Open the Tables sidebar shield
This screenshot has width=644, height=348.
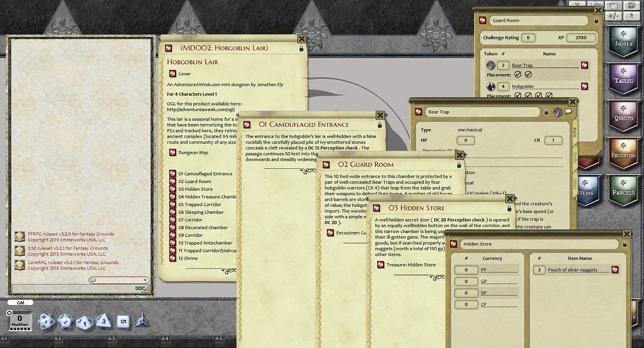pyautogui.click(x=623, y=79)
